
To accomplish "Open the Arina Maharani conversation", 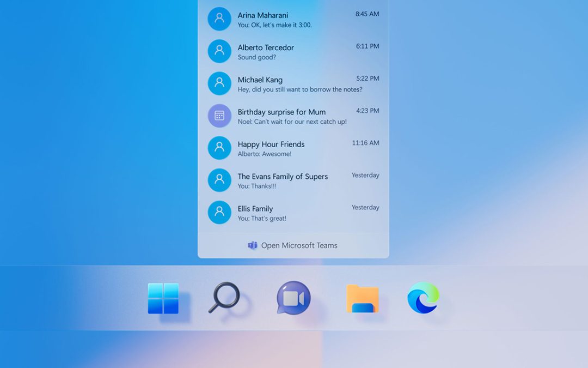I will (283, 19).
